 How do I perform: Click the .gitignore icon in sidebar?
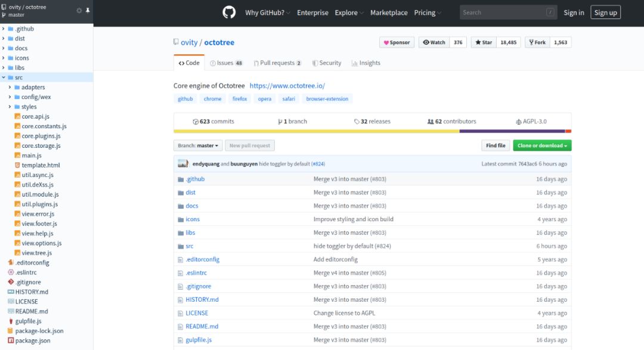tap(11, 282)
